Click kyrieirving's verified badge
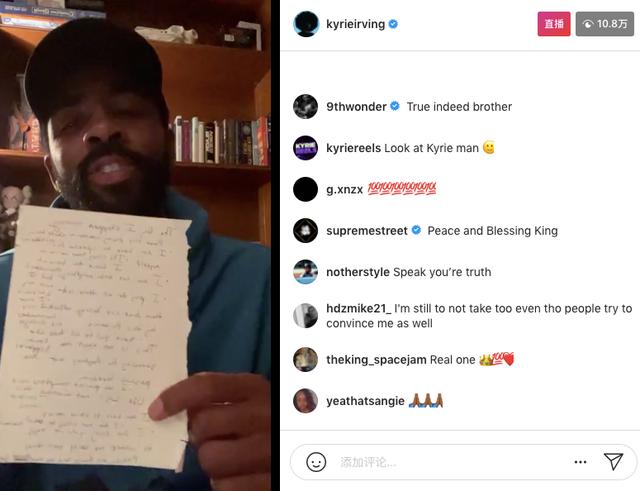The width and height of the screenshot is (640, 491). click(x=393, y=24)
